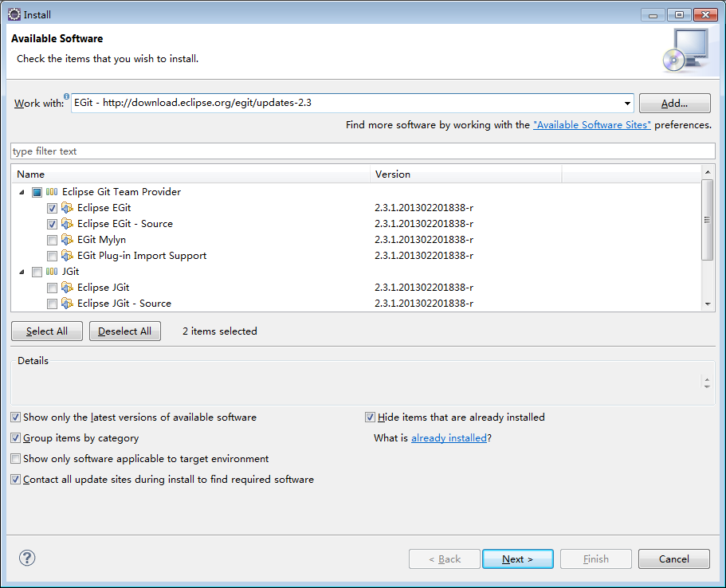The height and width of the screenshot is (588, 726).
Task: Click the Eclipse EGit - Source feature icon
Action: point(67,224)
